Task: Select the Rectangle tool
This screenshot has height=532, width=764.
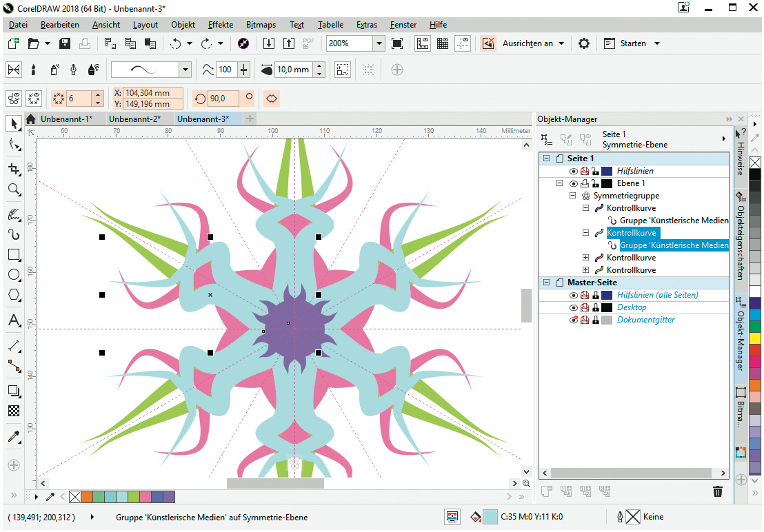Action: [x=13, y=254]
